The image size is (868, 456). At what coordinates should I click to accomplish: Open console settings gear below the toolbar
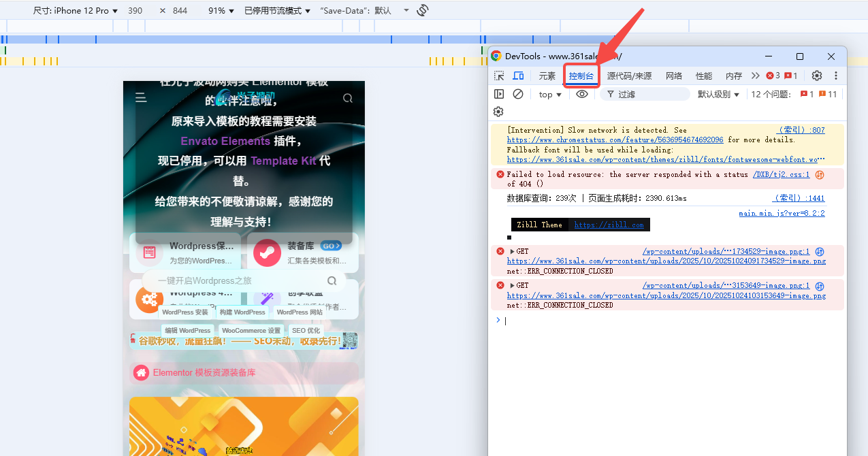point(498,112)
